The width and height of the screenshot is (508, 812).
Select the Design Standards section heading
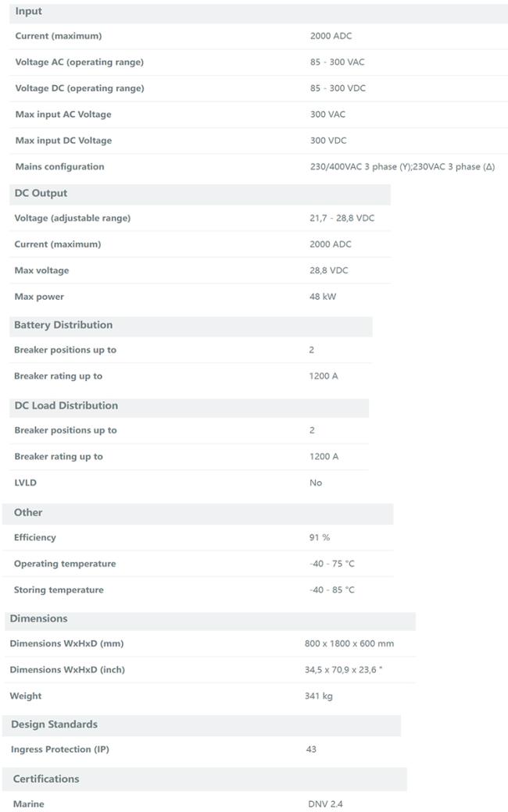pos(54,725)
